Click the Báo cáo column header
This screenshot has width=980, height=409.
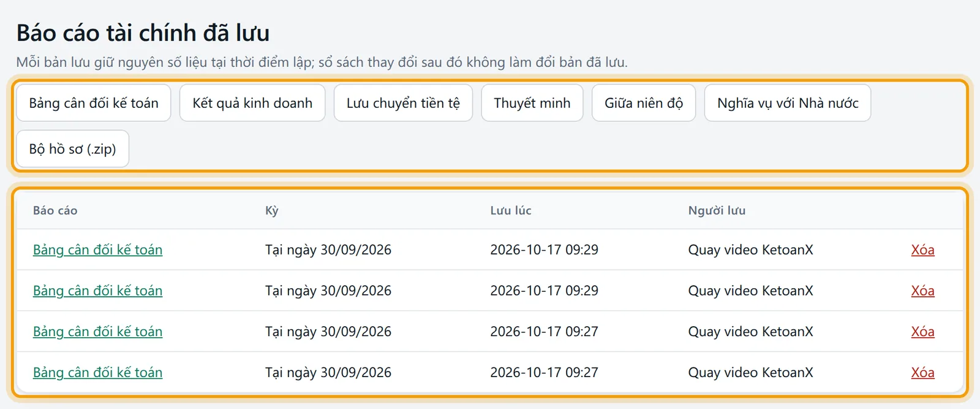click(55, 210)
